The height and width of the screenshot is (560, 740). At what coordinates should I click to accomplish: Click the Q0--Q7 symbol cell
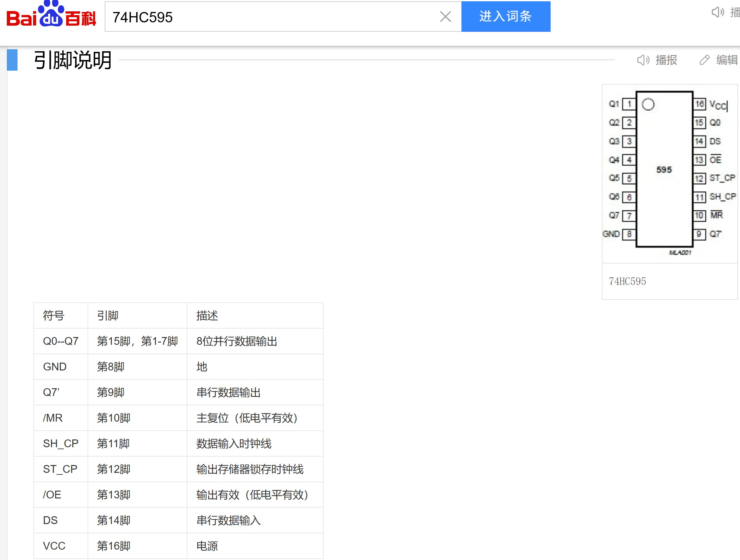pyautogui.click(x=61, y=341)
